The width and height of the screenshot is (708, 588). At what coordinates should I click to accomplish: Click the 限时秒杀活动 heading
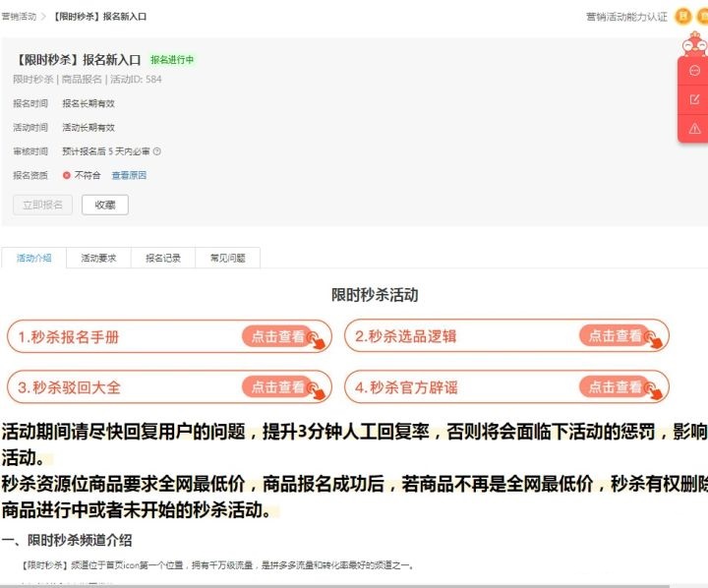375,295
